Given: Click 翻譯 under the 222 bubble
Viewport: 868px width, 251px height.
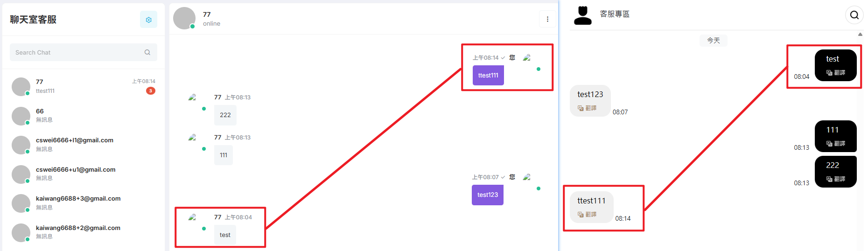Looking at the screenshot, I should 840,179.
